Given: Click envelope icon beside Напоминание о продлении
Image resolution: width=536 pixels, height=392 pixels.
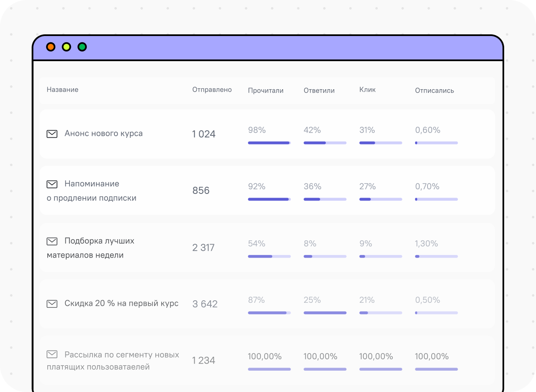Looking at the screenshot, I should point(52,184).
